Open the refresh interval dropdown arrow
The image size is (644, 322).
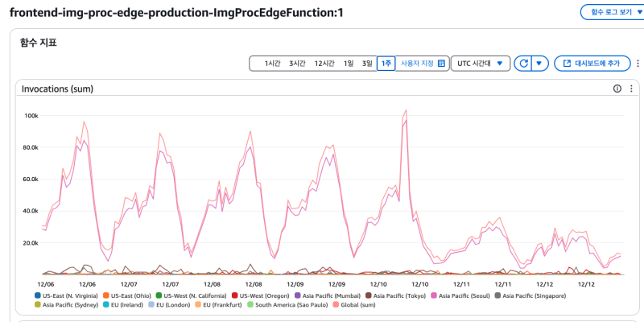point(540,63)
